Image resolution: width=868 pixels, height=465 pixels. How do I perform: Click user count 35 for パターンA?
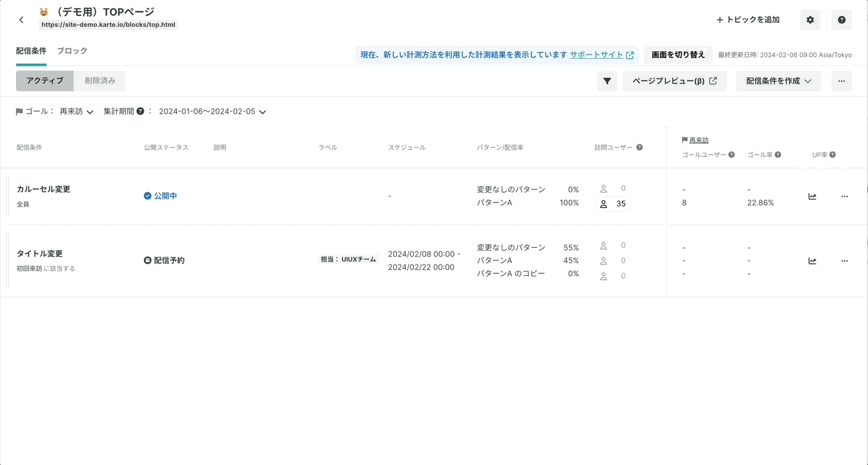click(x=612, y=204)
